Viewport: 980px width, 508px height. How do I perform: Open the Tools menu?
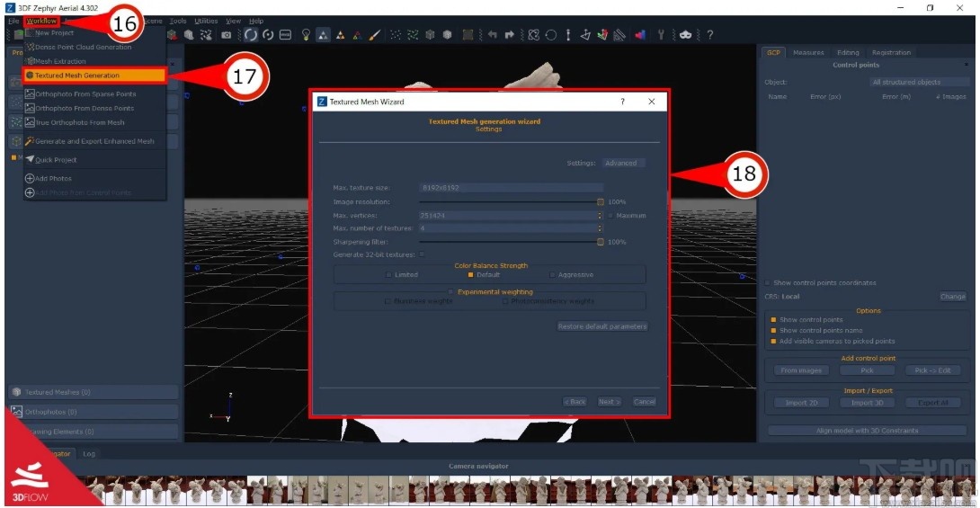[x=178, y=21]
